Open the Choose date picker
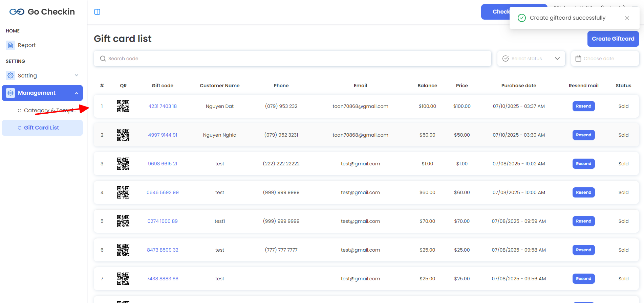 coord(605,59)
